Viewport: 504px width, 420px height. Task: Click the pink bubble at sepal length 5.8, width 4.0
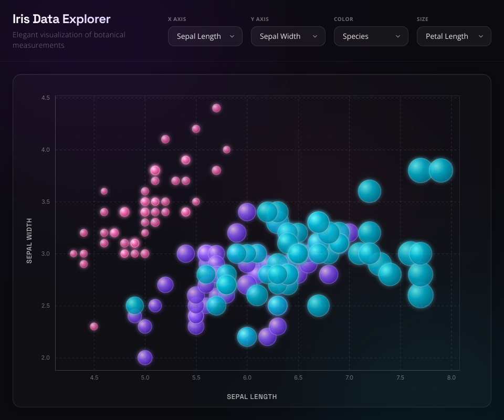pyautogui.click(x=227, y=150)
